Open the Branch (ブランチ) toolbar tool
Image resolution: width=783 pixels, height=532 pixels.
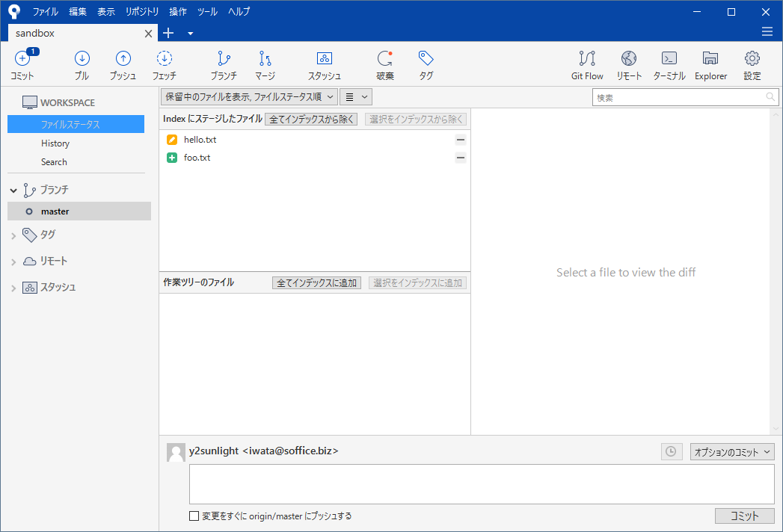(x=224, y=60)
